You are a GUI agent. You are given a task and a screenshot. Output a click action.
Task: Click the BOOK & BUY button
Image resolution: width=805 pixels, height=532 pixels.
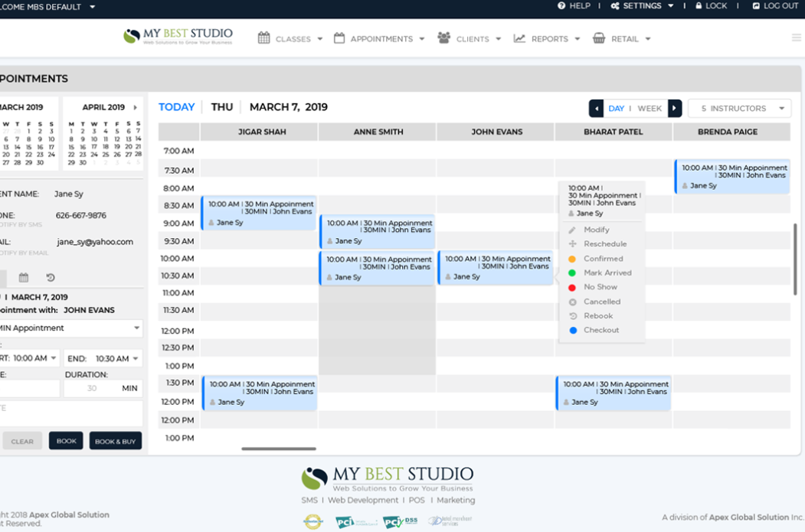tap(115, 440)
